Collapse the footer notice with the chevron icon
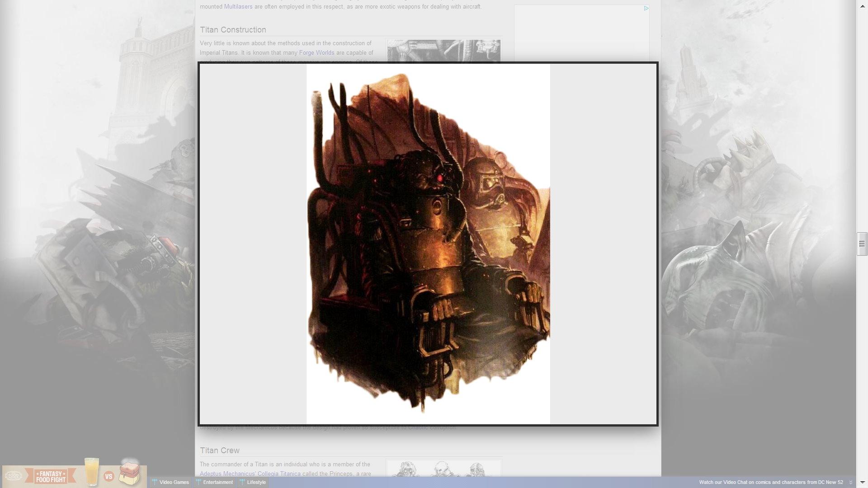Image resolution: width=868 pixels, height=488 pixels. 850,482
